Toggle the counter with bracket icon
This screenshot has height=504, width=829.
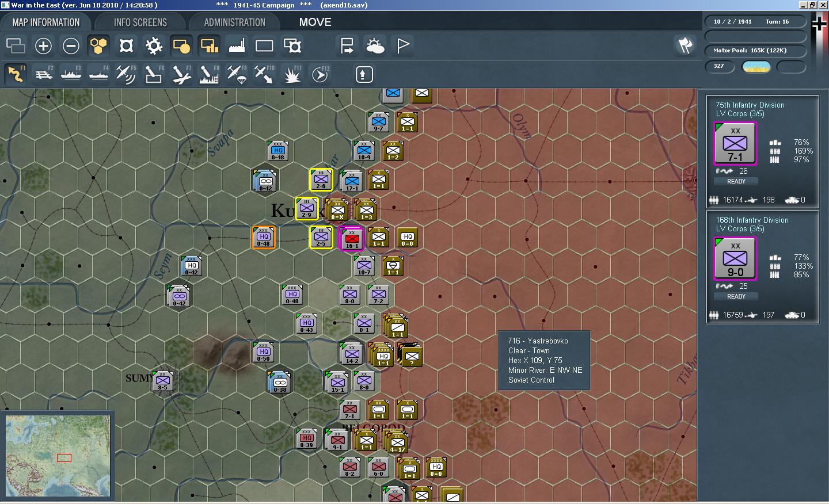pos(292,46)
